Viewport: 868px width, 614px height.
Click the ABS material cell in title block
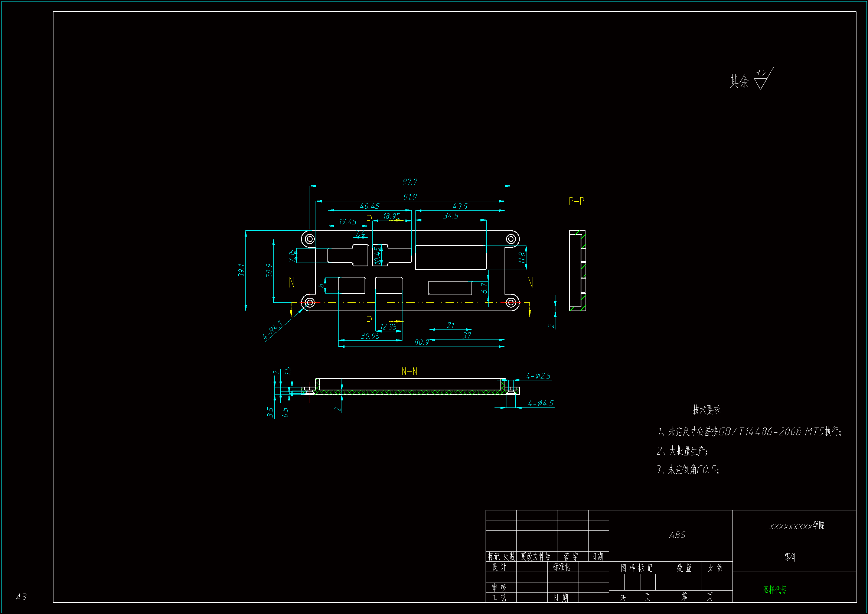click(677, 535)
